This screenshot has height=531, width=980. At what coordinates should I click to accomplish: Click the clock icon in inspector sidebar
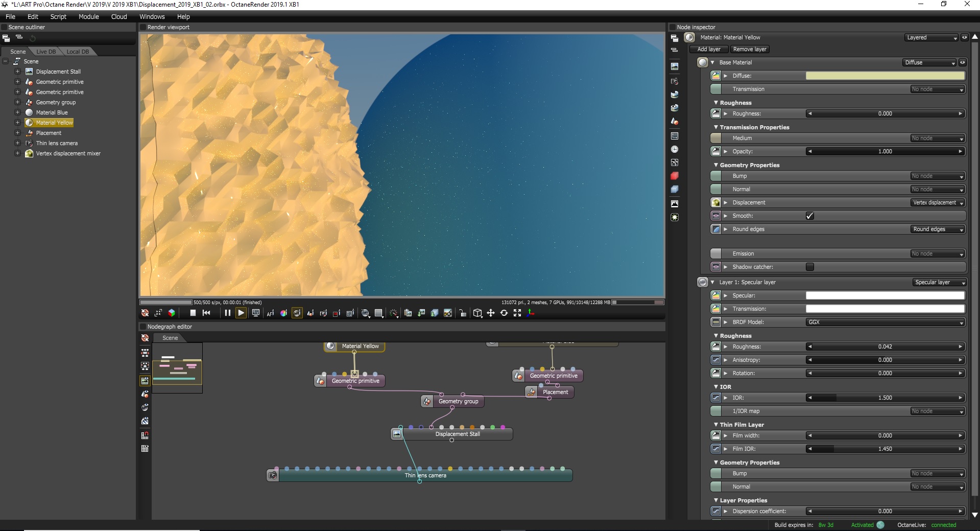(675, 149)
